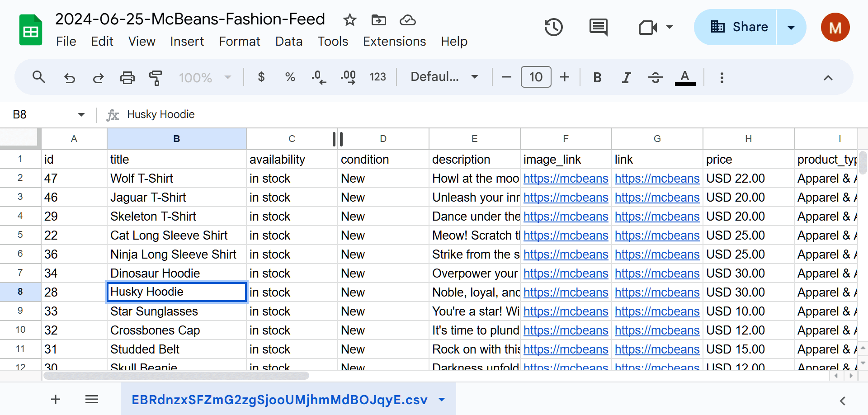Click the Share button
Image resolution: width=868 pixels, height=415 pixels.
[740, 27]
